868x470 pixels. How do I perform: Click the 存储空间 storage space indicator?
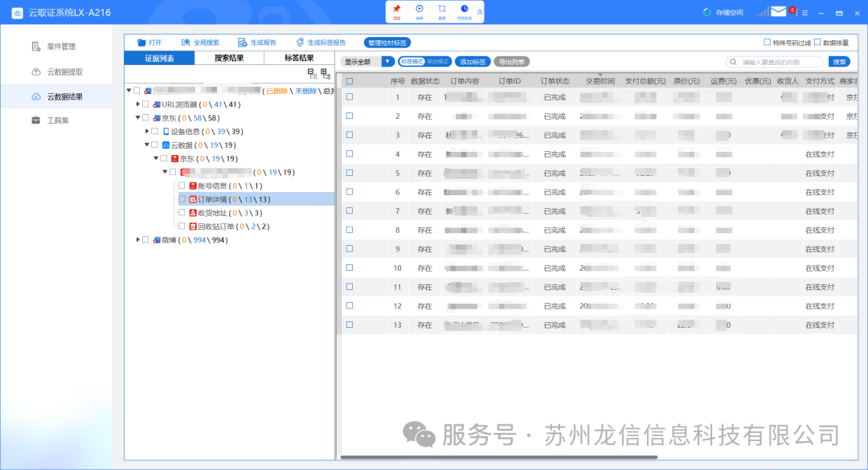pyautogui.click(x=723, y=12)
